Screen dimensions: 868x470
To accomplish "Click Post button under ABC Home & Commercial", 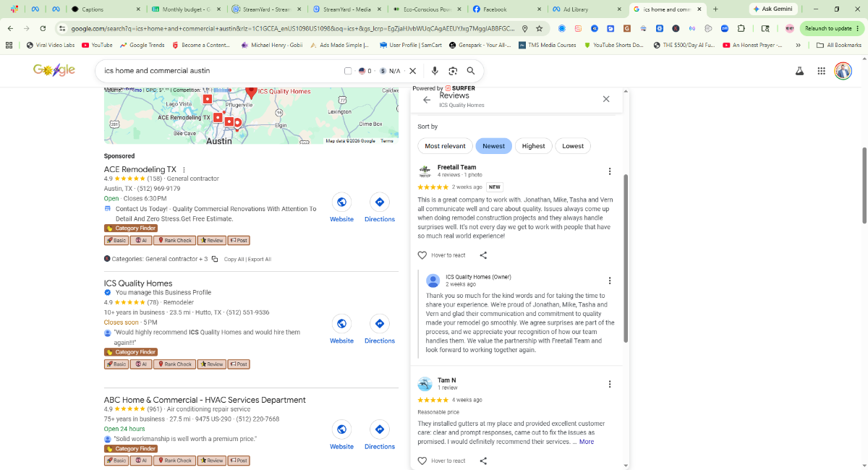I will (x=239, y=461).
